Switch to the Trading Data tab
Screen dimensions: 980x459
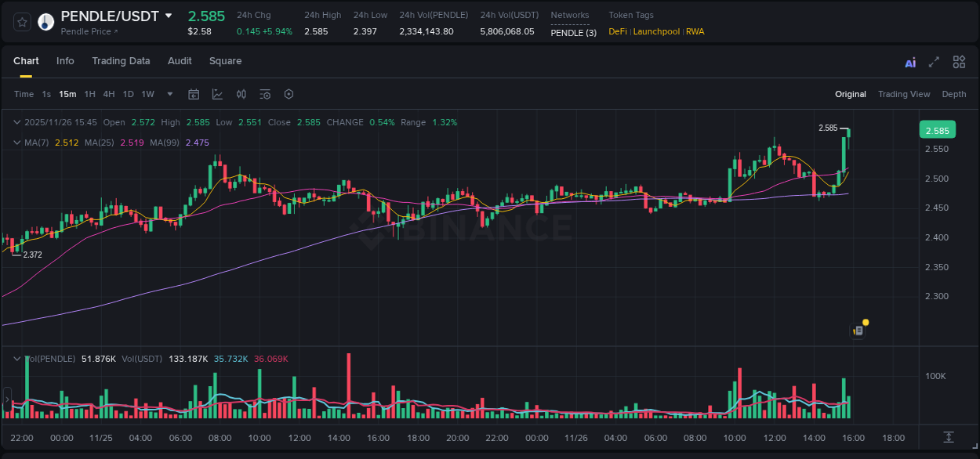[121, 61]
